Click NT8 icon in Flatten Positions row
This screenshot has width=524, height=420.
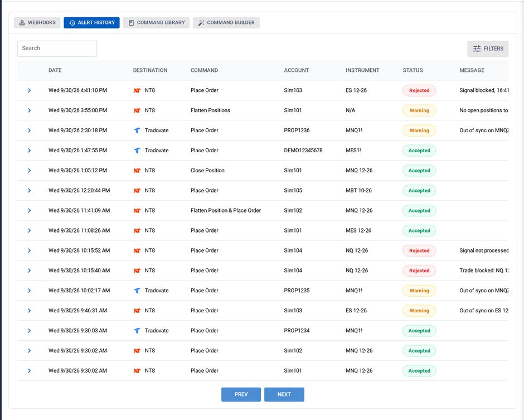(137, 110)
